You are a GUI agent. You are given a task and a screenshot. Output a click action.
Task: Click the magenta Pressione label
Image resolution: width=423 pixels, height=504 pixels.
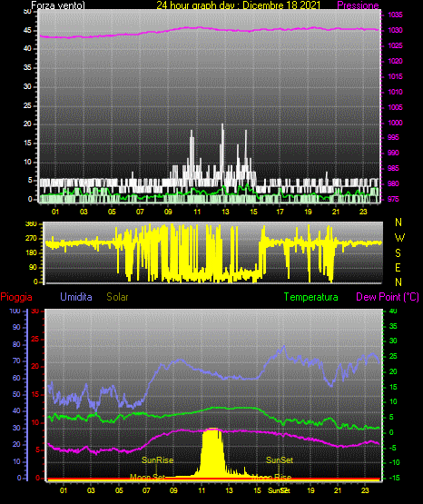[358, 5]
